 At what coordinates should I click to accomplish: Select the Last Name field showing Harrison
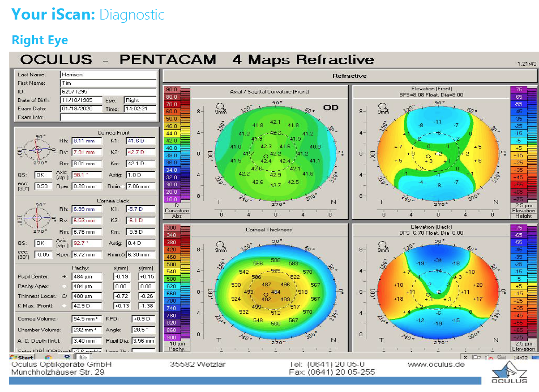coord(108,74)
